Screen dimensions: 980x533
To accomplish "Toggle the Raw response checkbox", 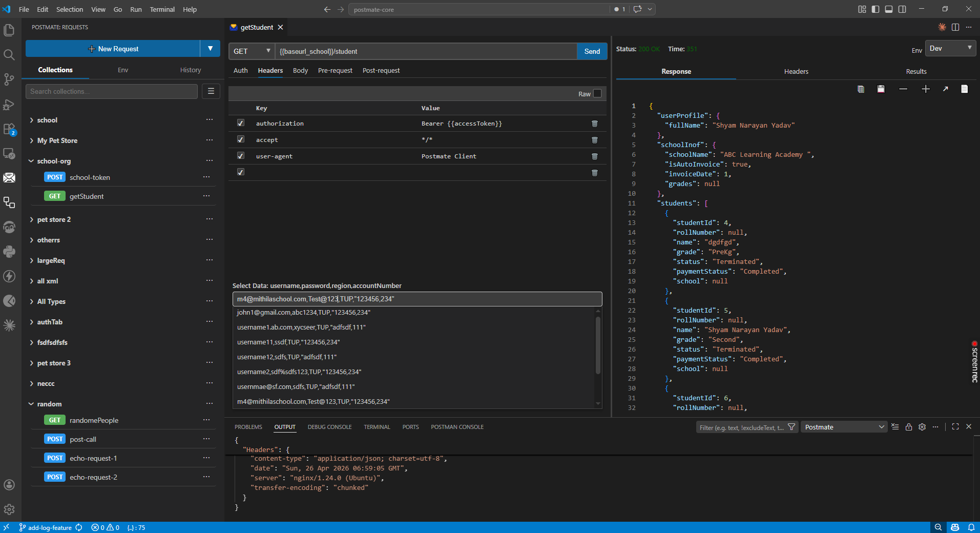I will 597,93.
